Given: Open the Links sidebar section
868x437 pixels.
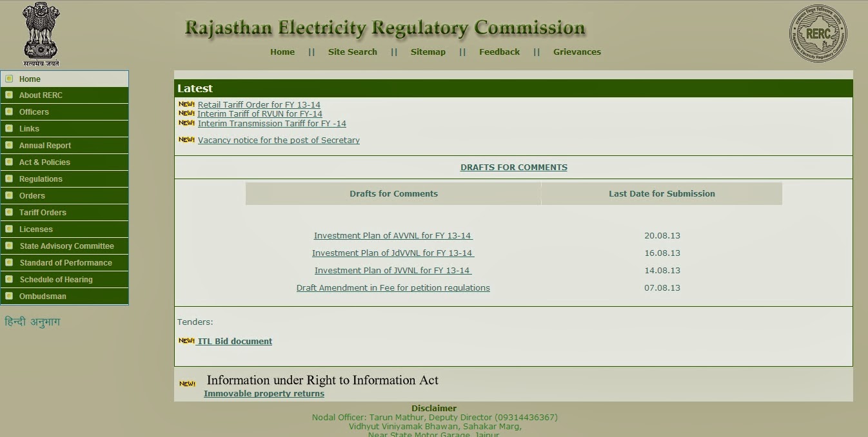Looking at the screenshot, I should [64, 128].
